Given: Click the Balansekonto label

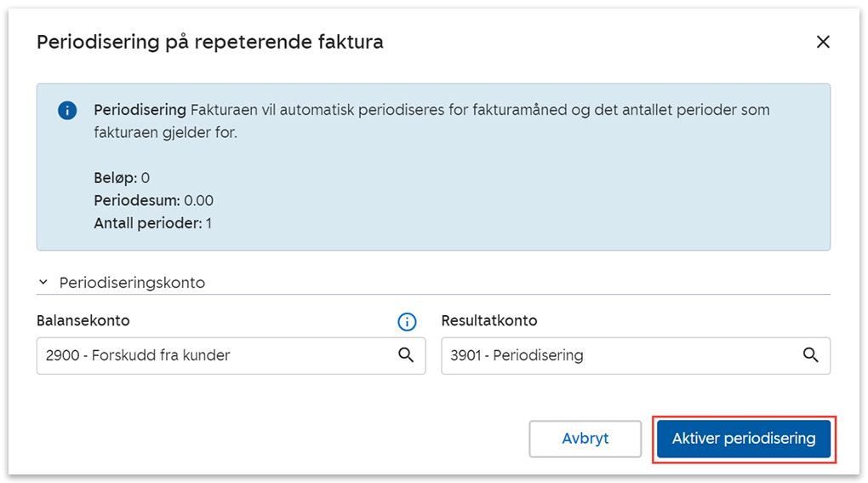Looking at the screenshot, I should (x=83, y=321).
